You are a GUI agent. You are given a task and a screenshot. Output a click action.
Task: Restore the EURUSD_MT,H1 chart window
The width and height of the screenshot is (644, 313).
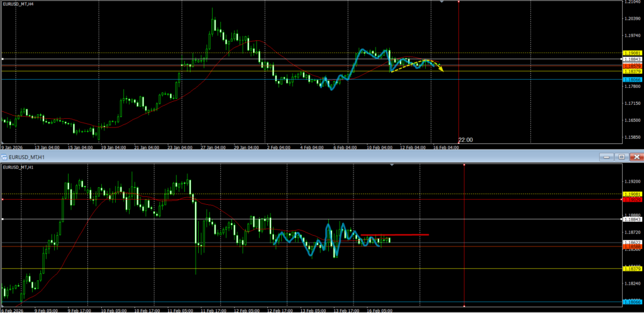tap(621, 156)
